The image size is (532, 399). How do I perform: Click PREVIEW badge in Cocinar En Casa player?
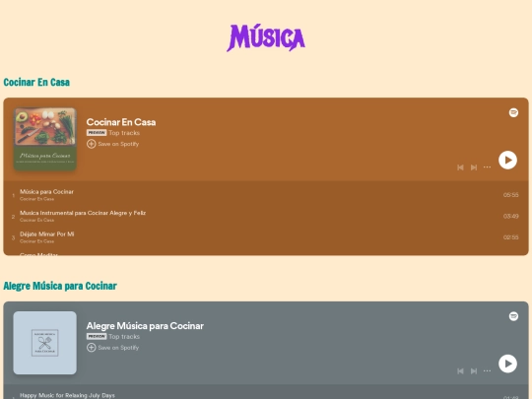pyautogui.click(x=97, y=133)
